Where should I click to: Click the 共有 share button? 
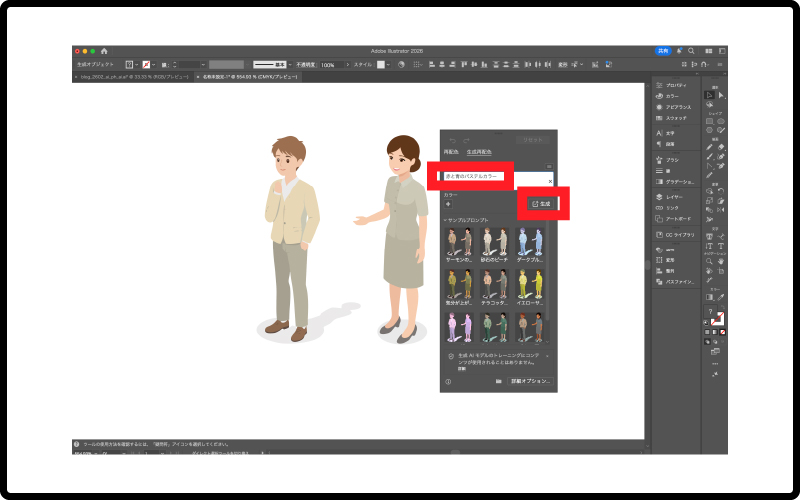click(662, 50)
